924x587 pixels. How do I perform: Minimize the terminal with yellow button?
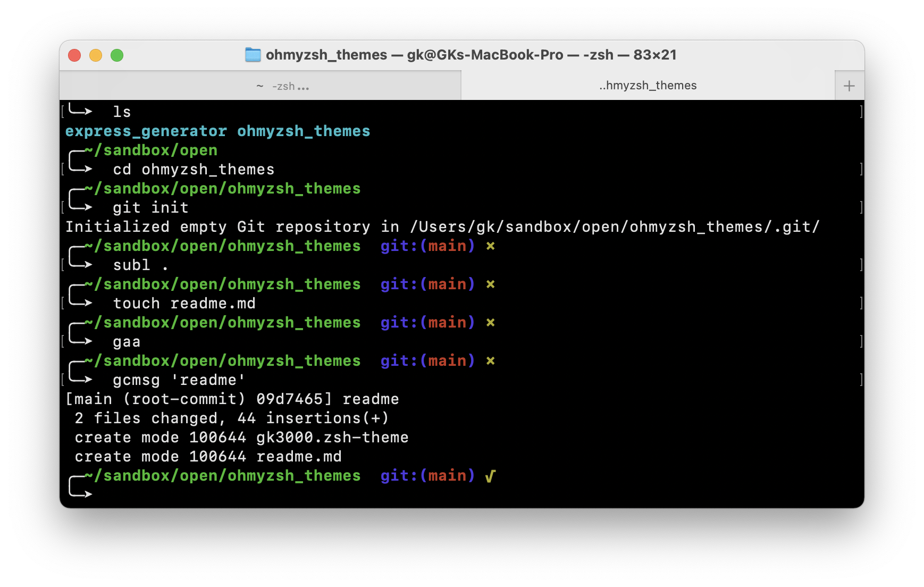coord(96,55)
